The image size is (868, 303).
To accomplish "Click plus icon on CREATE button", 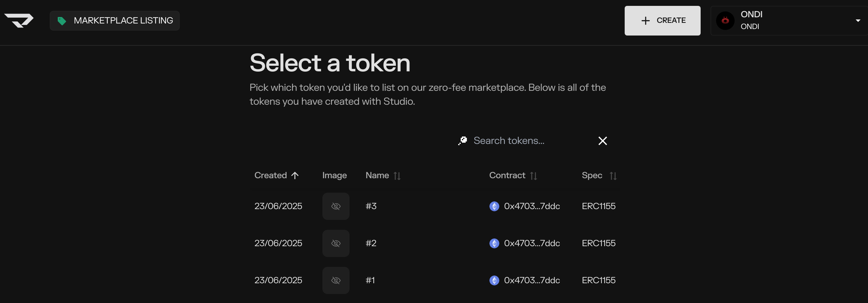I will [645, 21].
